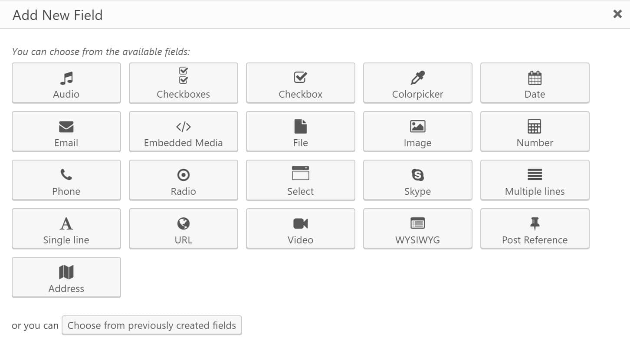Add a Skype field
630x364 pixels.
(x=417, y=180)
